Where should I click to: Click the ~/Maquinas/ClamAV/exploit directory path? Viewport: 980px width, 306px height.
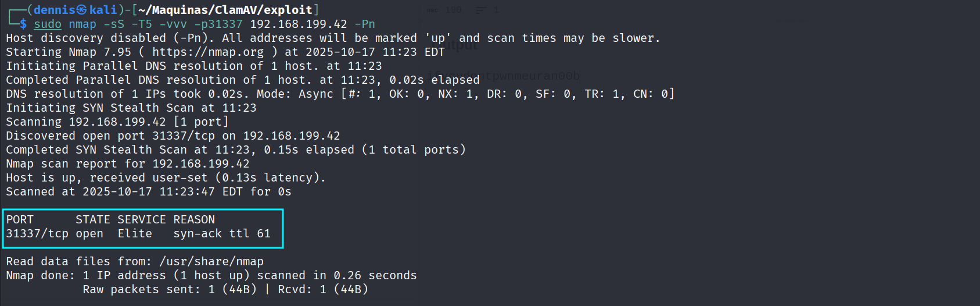pos(225,10)
